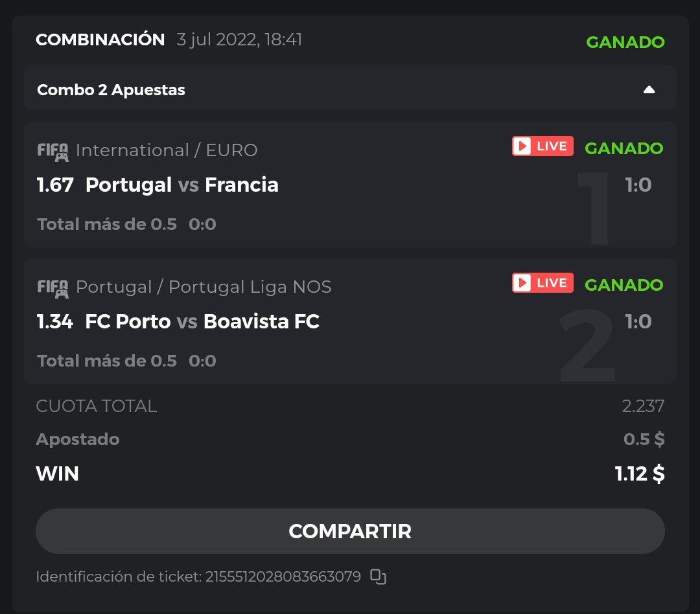Open the FC Porto vs Boavista FC match
The image size is (700, 614).
tap(202, 322)
